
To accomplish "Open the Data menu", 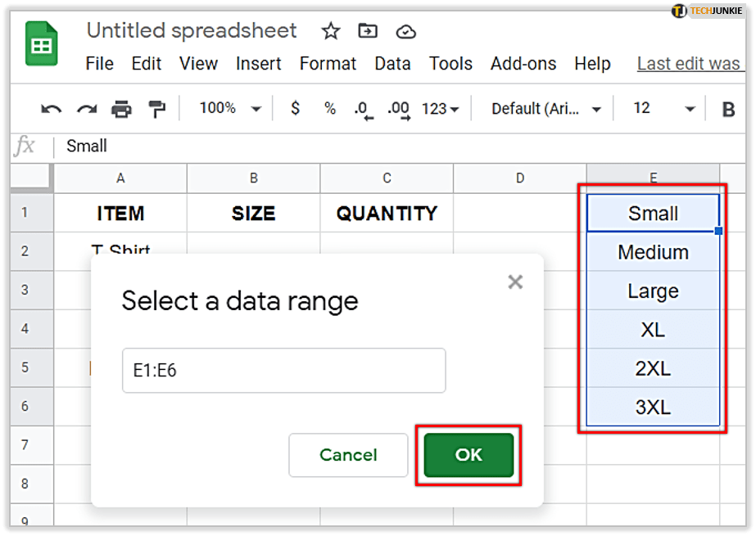I will (392, 64).
